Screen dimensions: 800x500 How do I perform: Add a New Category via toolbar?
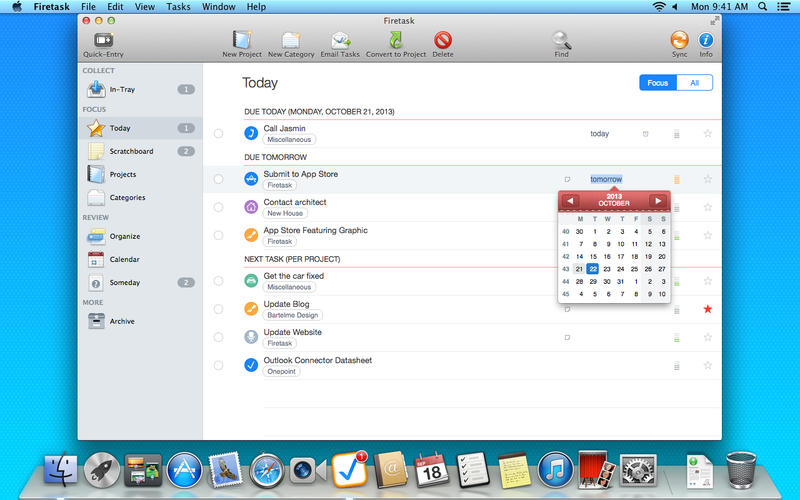(x=291, y=40)
